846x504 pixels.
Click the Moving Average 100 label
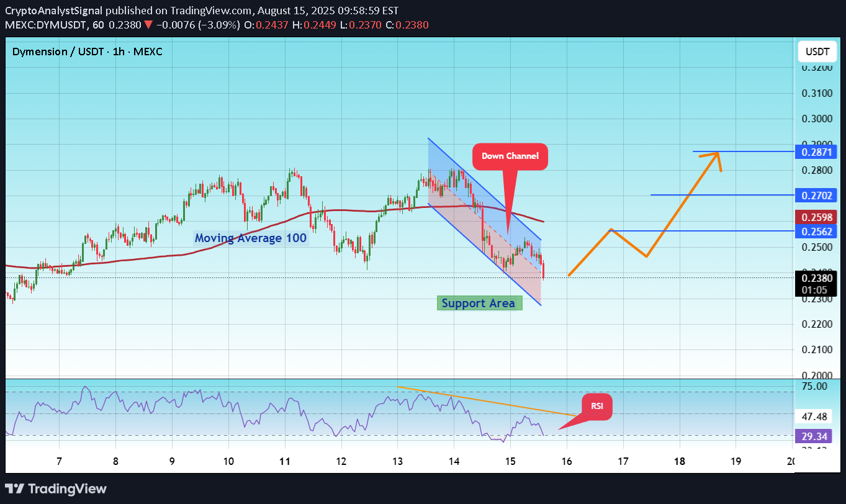(x=250, y=238)
